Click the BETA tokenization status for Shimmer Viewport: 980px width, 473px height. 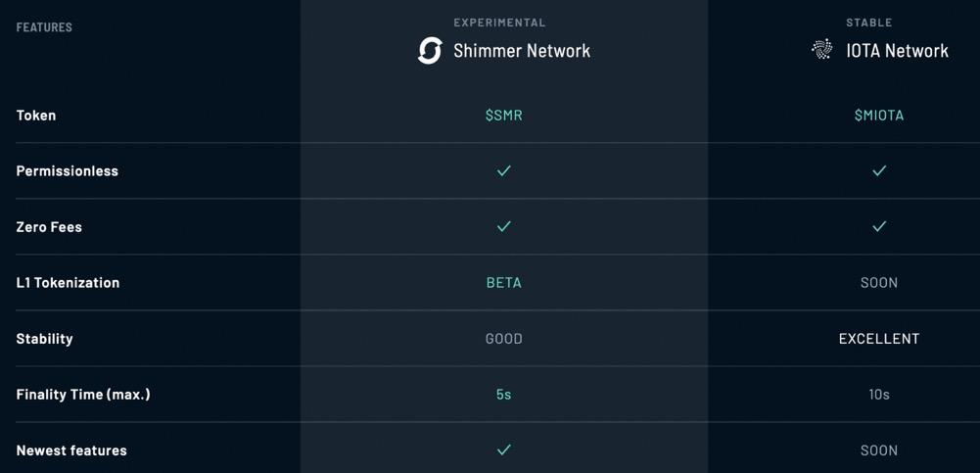click(x=503, y=283)
